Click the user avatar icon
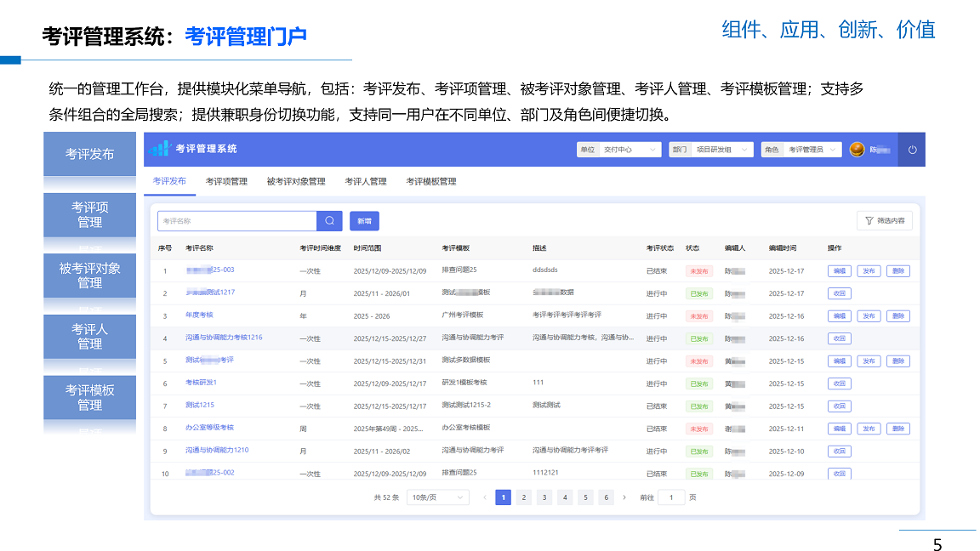The width and height of the screenshot is (980, 551). point(857,150)
